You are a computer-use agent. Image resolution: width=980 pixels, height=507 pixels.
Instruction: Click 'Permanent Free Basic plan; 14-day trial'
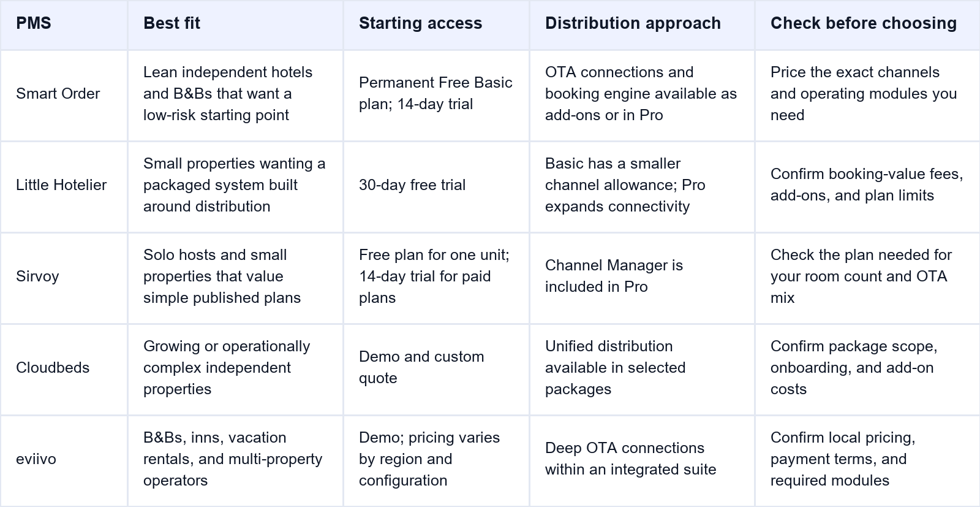436,96
